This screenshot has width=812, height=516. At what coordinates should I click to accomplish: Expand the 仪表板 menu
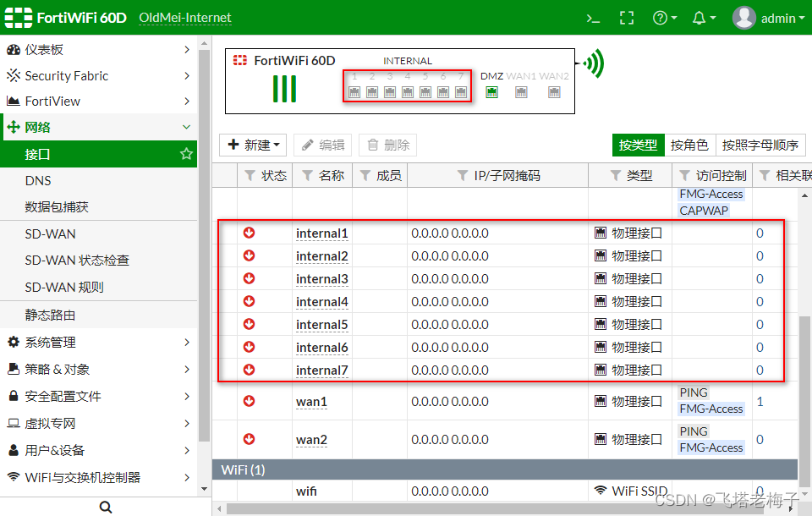98,50
